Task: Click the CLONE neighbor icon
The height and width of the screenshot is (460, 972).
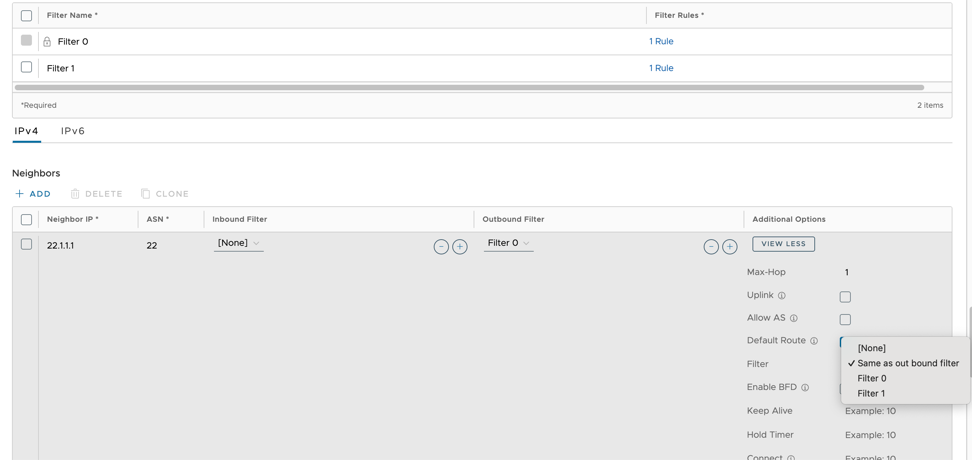Action: (145, 194)
